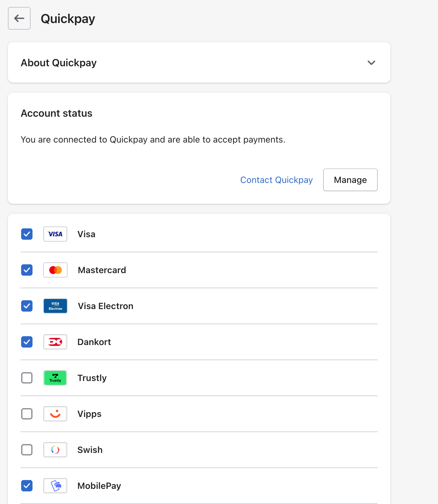Disable the MobilePay checkbox
Screen dimensions: 438x504
coord(27,486)
